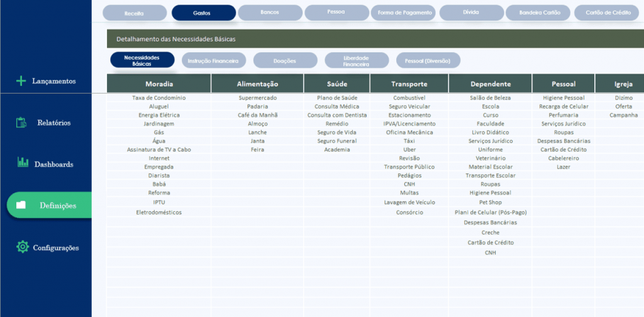Click the Instrução Financeira category button
Screen dimensions: 644x317
click(214, 60)
